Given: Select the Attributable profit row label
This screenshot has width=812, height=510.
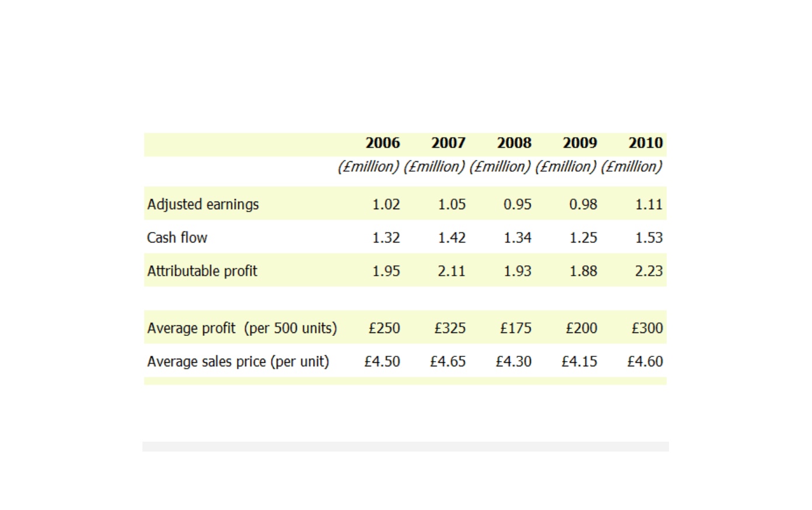Looking at the screenshot, I should pos(202,271).
